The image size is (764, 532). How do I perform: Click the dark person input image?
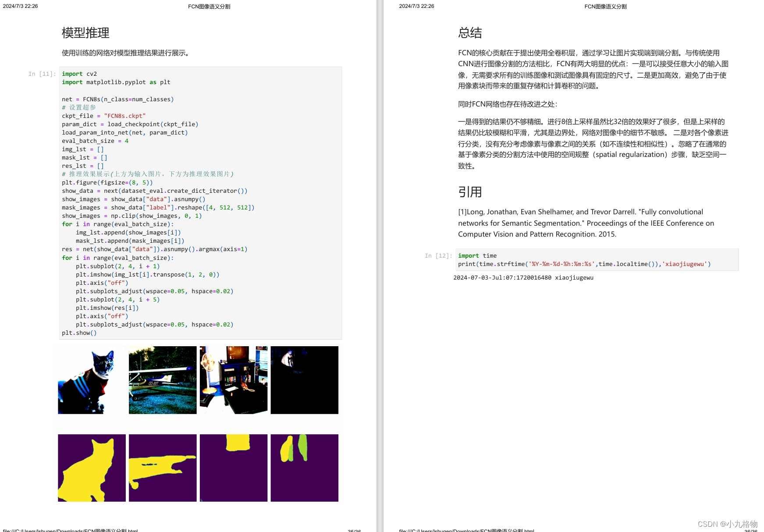point(305,380)
